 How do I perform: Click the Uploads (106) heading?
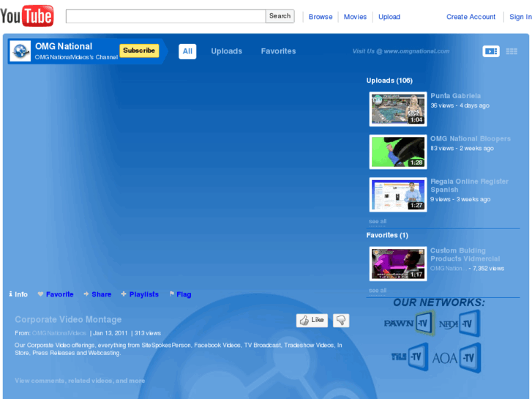(x=389, y=81)
